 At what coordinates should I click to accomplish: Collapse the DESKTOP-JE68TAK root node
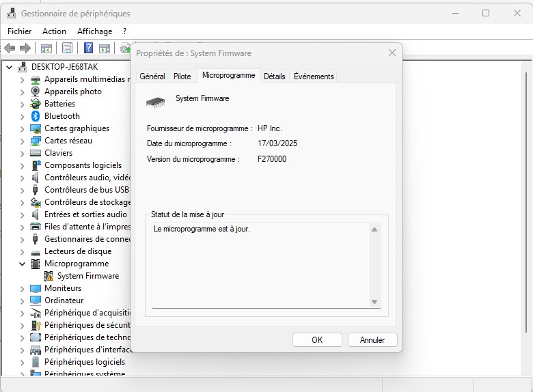coord(10,67)
